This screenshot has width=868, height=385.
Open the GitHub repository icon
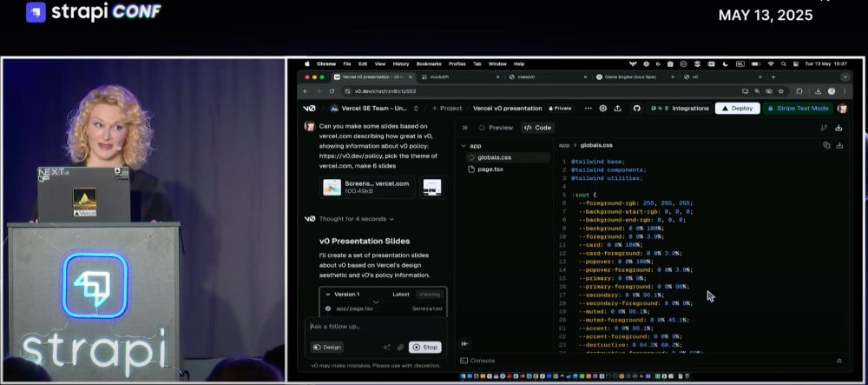coord(636,109)
